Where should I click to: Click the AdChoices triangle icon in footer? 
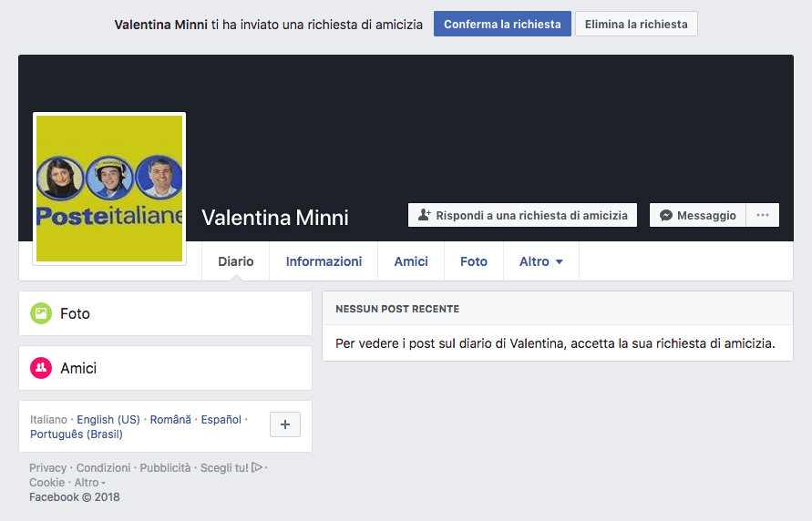257,467
